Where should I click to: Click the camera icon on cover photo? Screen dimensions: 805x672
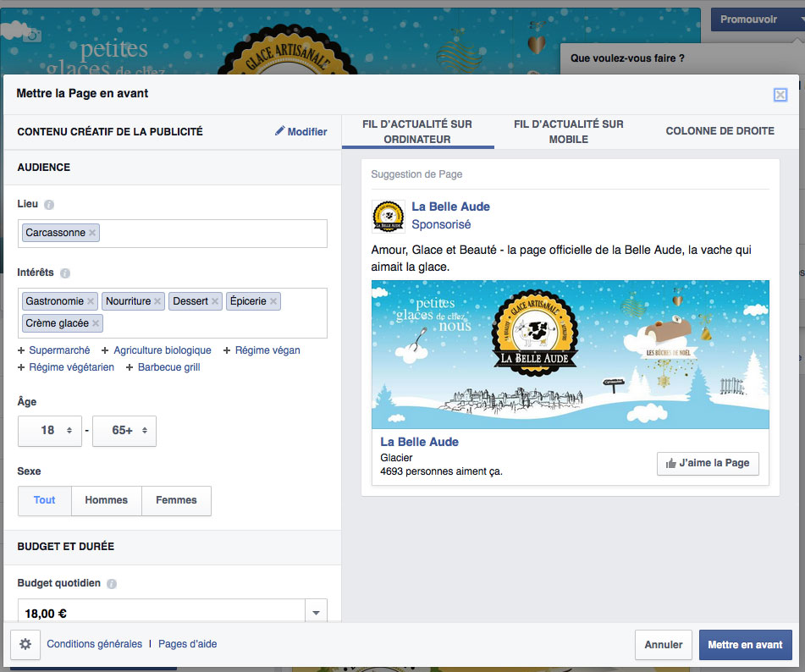[32, 36]
